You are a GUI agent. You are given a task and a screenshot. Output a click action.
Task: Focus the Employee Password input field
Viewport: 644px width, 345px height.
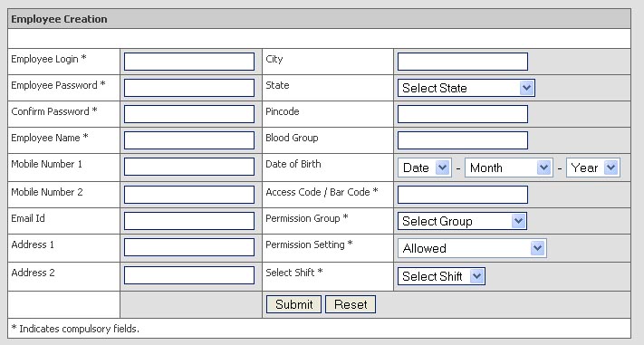point(189,88)
